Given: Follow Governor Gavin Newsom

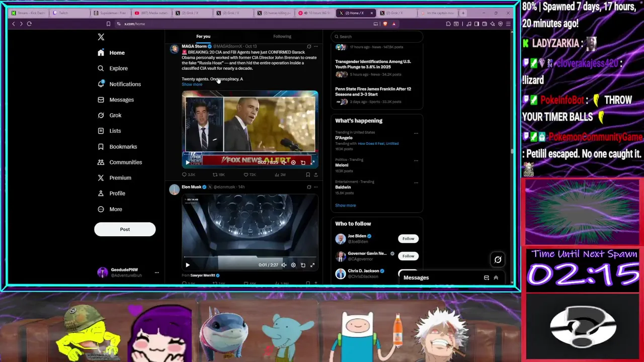Looking at the screenshot, I should [x=408, y=256].
